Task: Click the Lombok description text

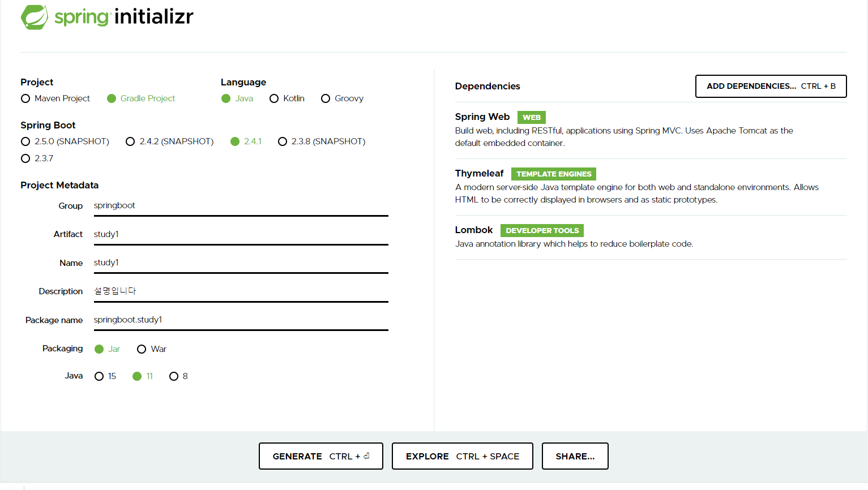Action: click(x=574, y=244)
